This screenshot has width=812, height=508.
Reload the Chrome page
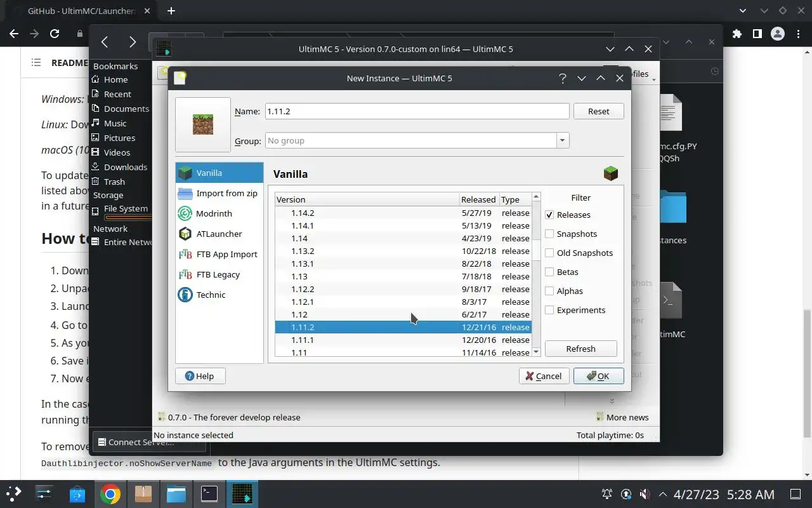point(55,34)
